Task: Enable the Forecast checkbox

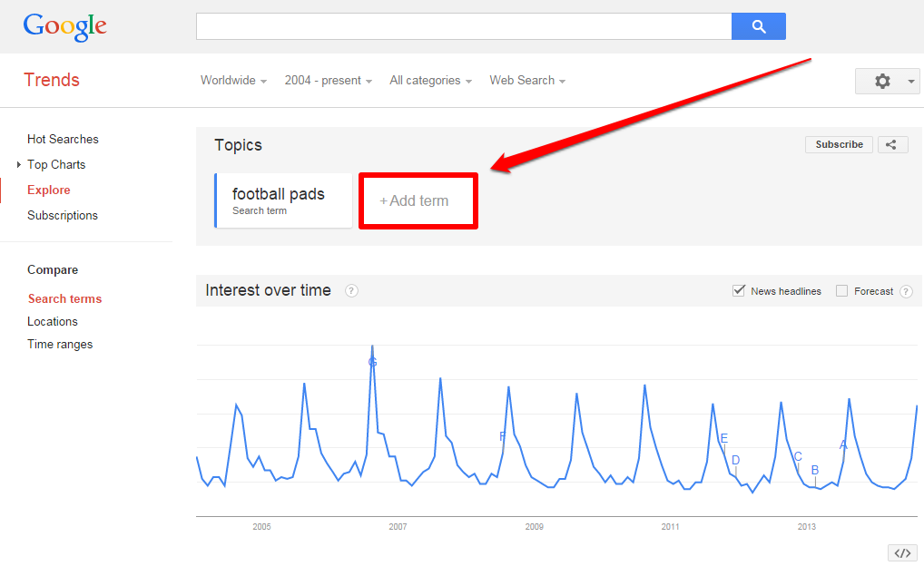Action: [x=842, y=291]
